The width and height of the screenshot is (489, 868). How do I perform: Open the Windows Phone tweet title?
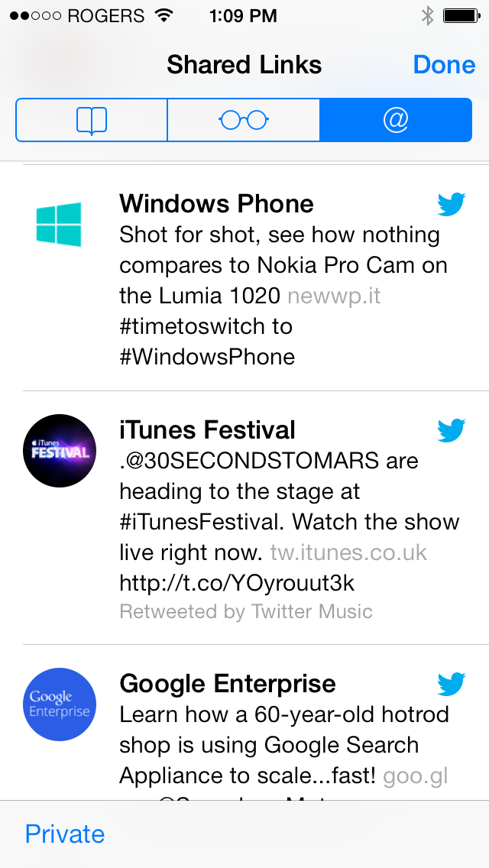216,204
